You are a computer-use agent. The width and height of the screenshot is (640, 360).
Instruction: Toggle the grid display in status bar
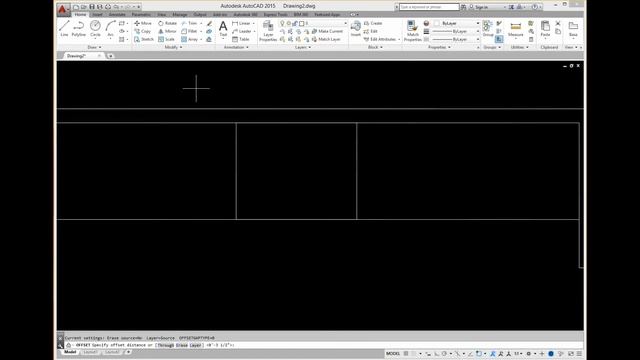(x=406, y=353)
